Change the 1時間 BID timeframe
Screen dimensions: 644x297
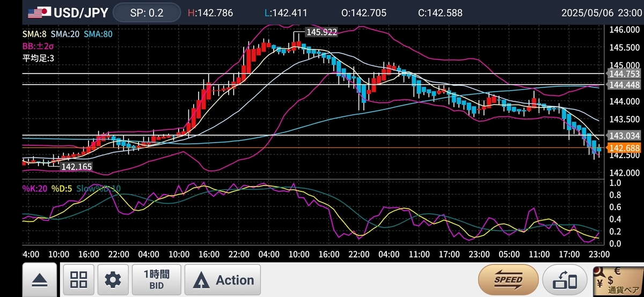(x=156, y=280)
